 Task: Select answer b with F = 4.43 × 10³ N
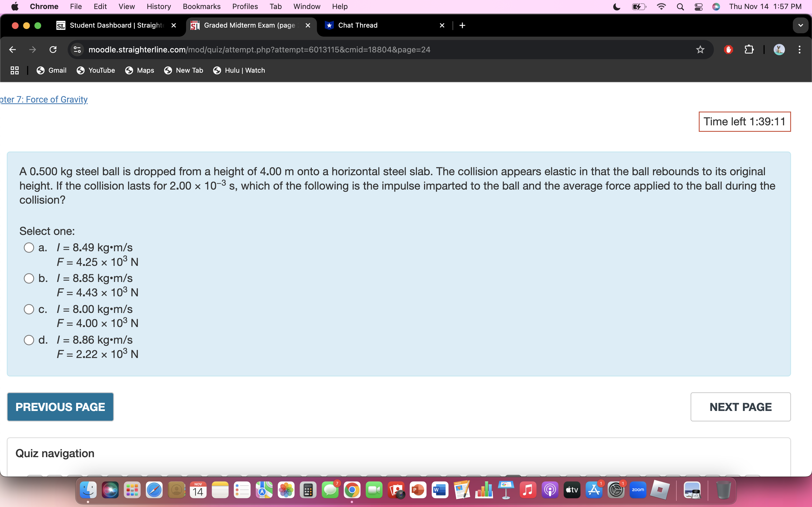[x=29, y=278]
